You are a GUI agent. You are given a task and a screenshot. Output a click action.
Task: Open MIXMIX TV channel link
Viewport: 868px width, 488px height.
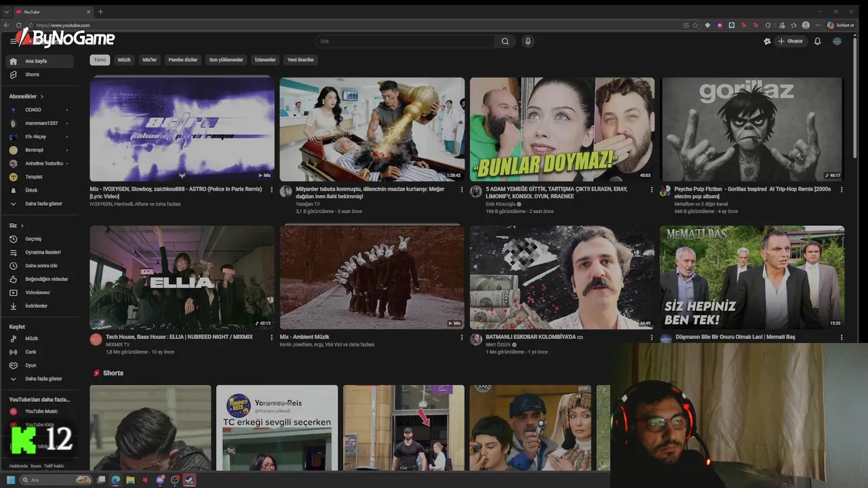click(117, 344)
